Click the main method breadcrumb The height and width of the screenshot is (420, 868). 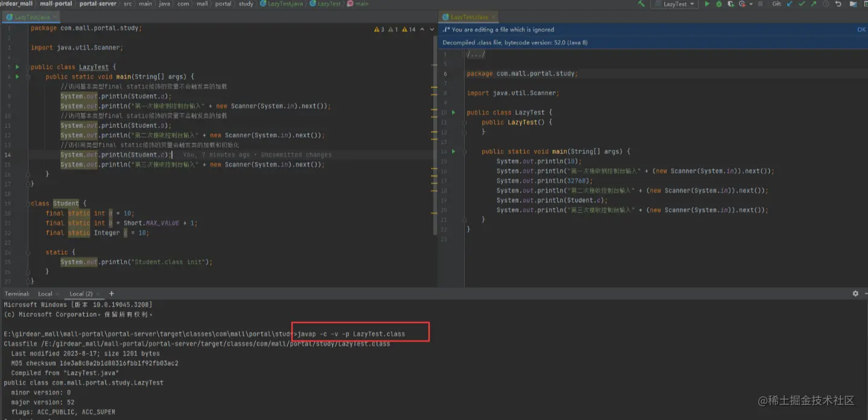click(358, 4)
